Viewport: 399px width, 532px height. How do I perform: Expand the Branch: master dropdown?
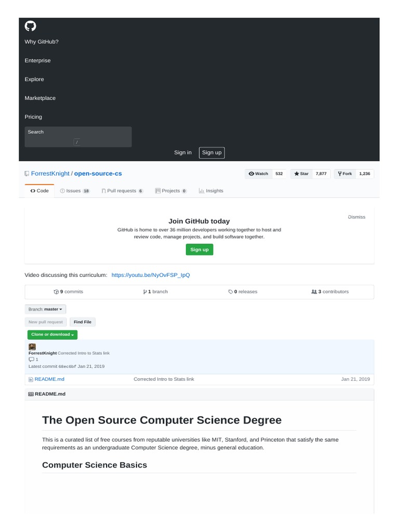(46, 309)
